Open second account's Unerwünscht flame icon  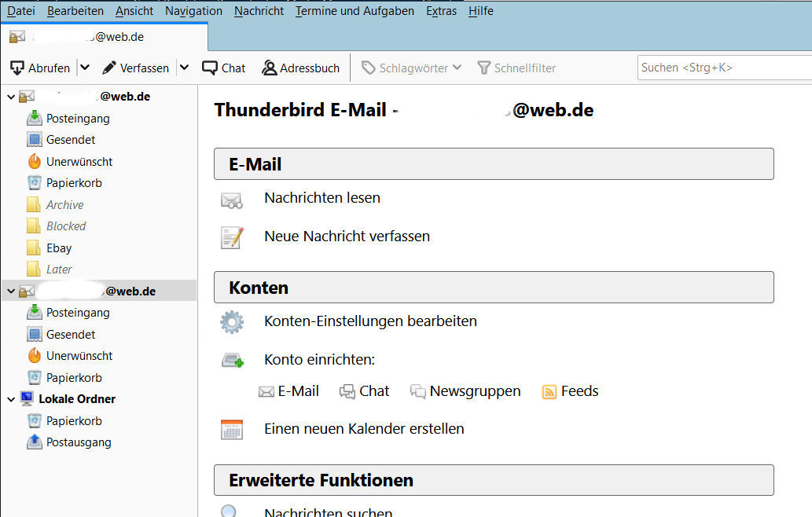[x=34, y=355]
